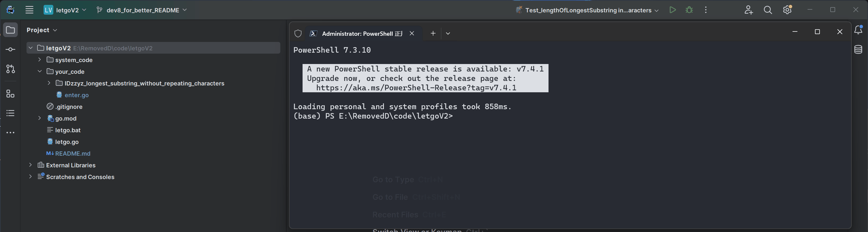This screenshot has height=232, width=868.
Task: Click the PowerShell prompt line
Action: tap(373, 116)
